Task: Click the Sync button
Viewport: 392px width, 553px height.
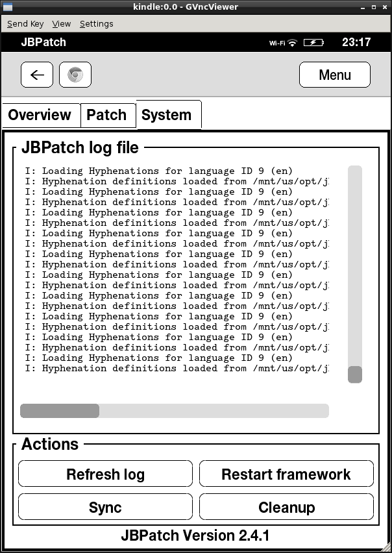Action: click(105, 507)
